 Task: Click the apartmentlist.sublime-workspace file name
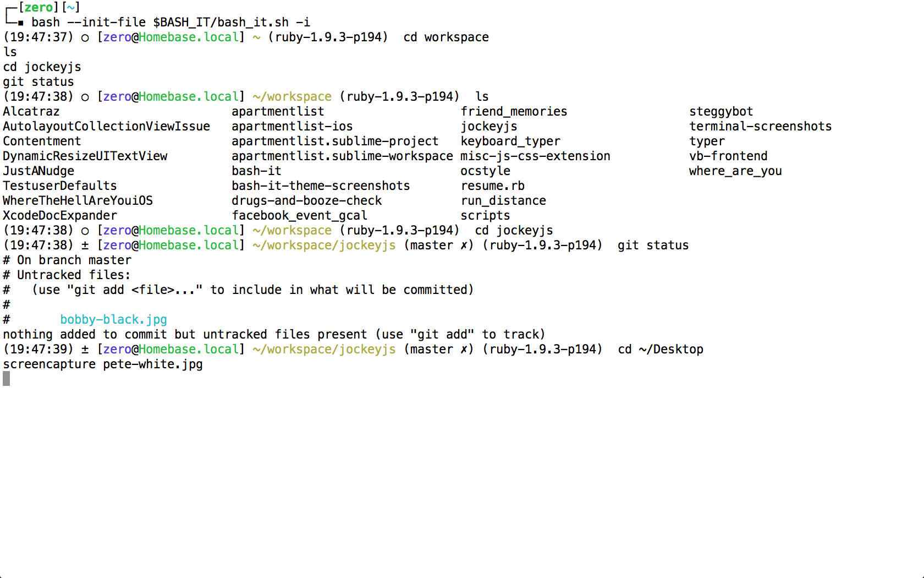pos(342,156)
